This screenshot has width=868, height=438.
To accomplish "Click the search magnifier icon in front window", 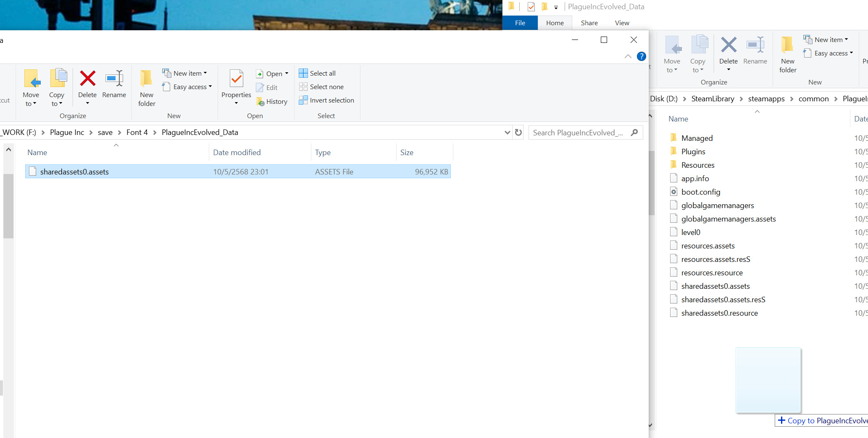I will pos(634,132).
